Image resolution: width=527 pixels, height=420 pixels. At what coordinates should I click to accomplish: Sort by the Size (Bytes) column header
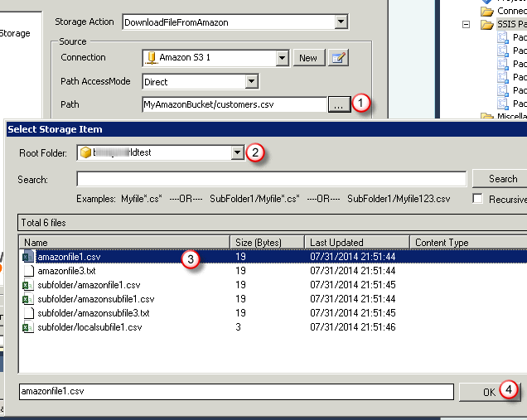pos(267,242)
